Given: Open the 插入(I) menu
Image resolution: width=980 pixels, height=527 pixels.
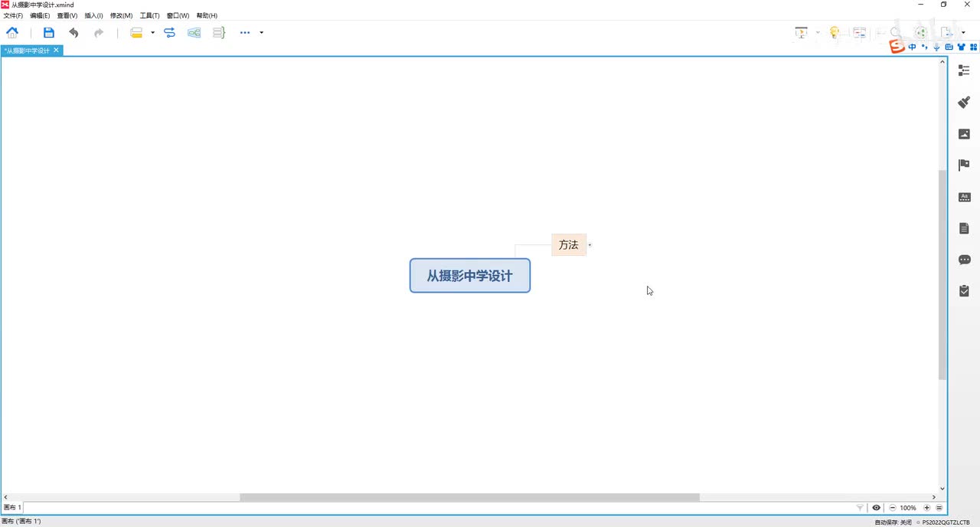Looking at the screenshot, I should (x=93, y=15).
